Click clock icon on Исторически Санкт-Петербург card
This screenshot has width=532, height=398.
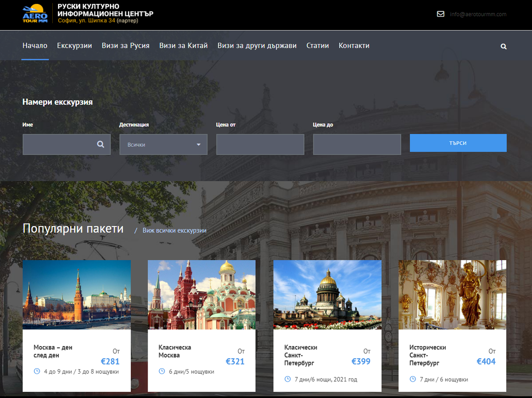(413, 379)
